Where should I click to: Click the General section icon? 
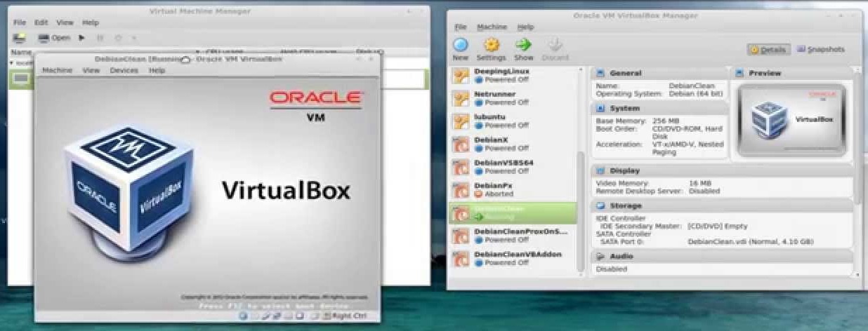[x=601, y=73]
